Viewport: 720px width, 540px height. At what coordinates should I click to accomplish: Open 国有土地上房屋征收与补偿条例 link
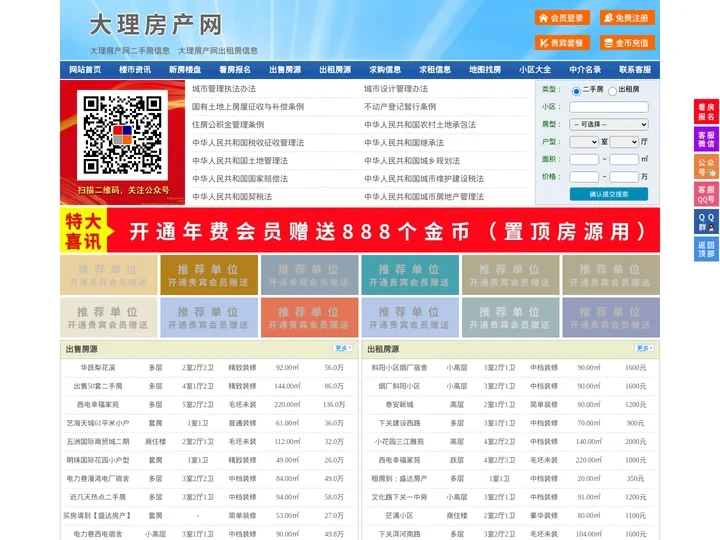[x=248, y=107]
